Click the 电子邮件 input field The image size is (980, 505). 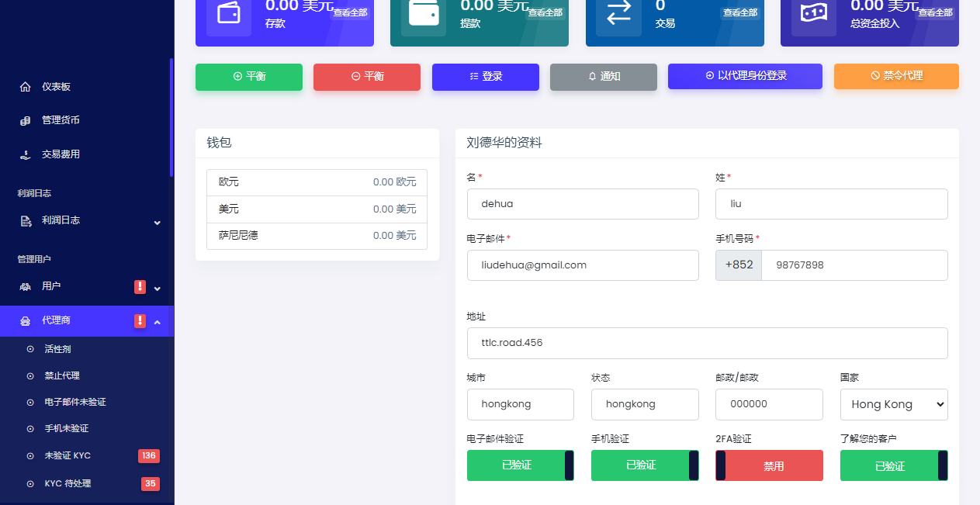pos(582,265)
